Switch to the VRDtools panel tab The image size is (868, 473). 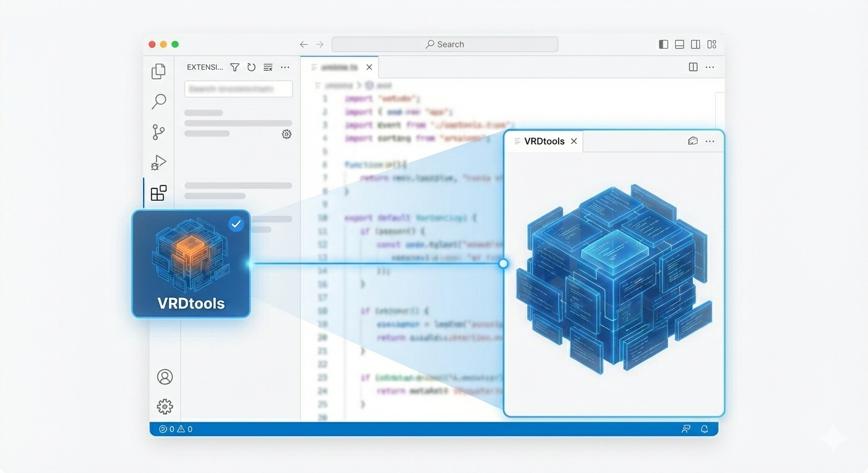tap(544, 141)
